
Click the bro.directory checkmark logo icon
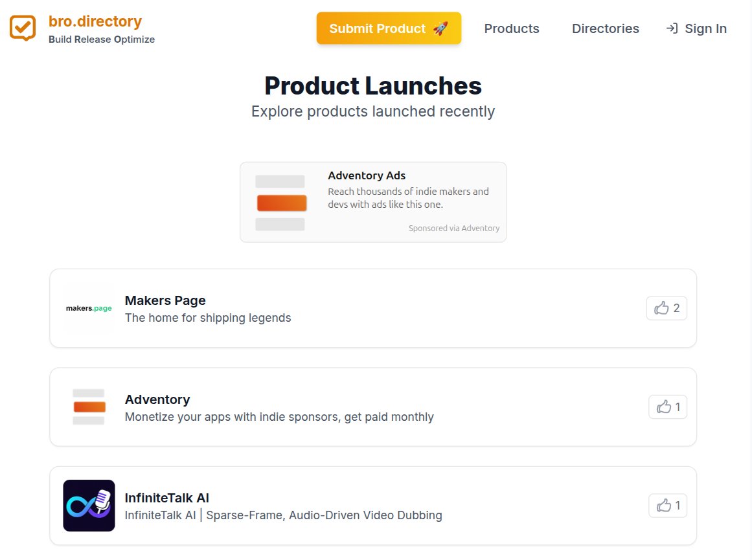tap(23, 28)
